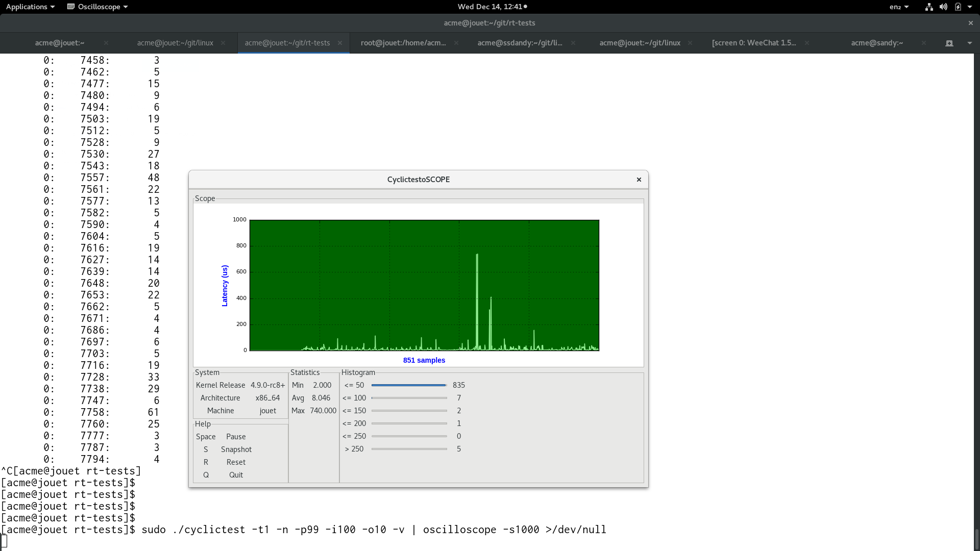
Task: Click the new terminal tab icon
Action: [949, 43]
